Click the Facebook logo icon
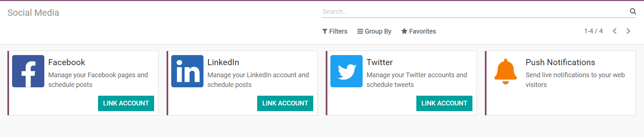The image size is (644, 137). point(28,71)
